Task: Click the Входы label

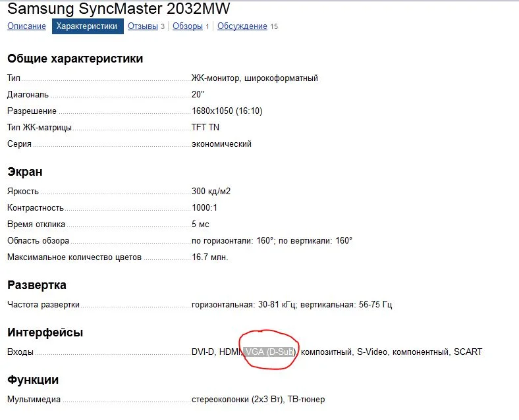Action: [20, 352]
